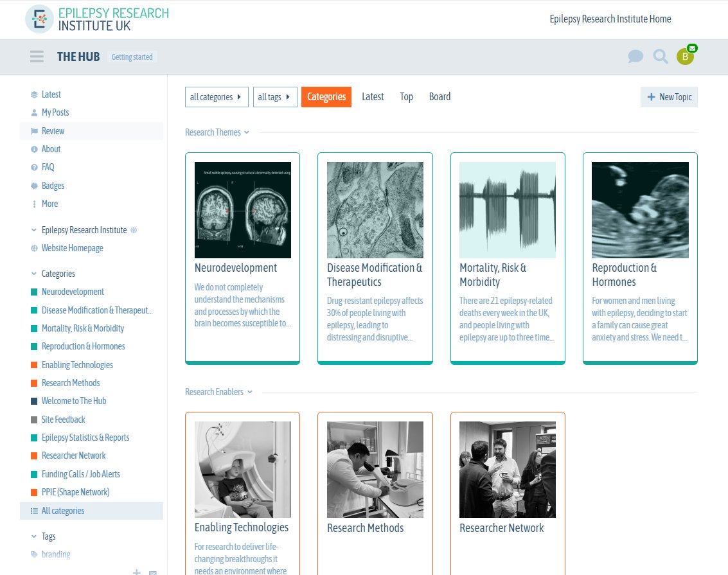Open Disease Modification & Therapeutics sidebar link
728x575 pixels.
point(97,310)
